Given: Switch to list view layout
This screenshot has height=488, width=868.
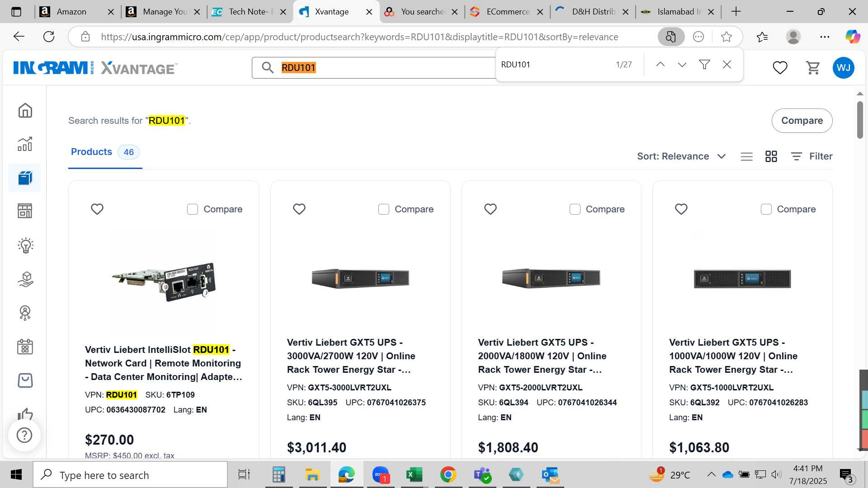Looking at the screenshot, I should coord(746,156).
